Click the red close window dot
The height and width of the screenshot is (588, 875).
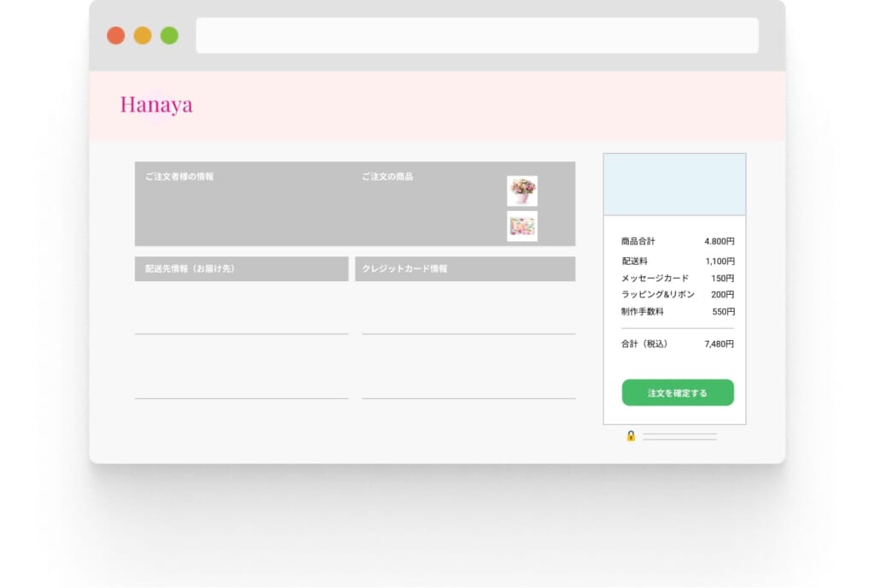[x=115, y=35]
